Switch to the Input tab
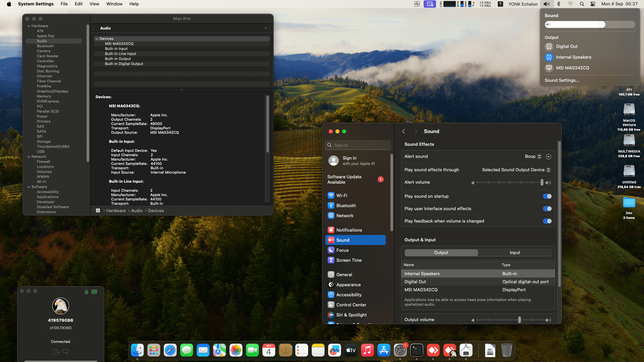This screenshot has width=644, height=362. pyautogui.click(x=515, y=253)
